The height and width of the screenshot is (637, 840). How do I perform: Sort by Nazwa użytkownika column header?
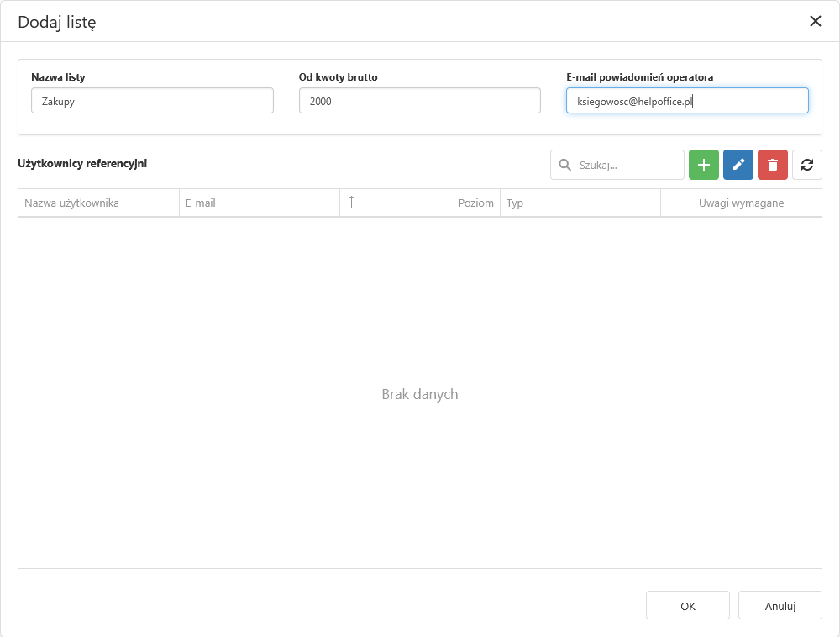[x=71, y=203]
